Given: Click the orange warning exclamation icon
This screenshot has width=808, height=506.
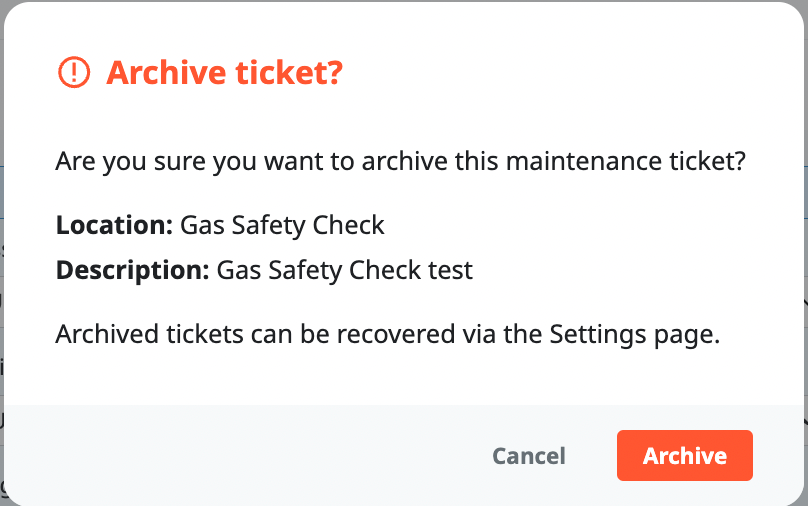Looking at the screenshot, I should pos(74,72).
